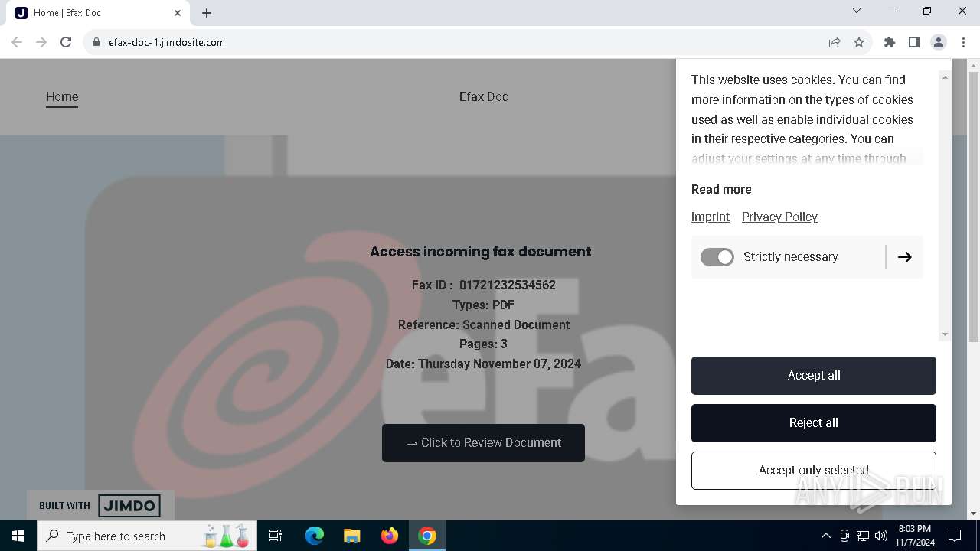Click the browser back arrow
Image resolution: width=980 pixels, height=551 pixels.
17,42
